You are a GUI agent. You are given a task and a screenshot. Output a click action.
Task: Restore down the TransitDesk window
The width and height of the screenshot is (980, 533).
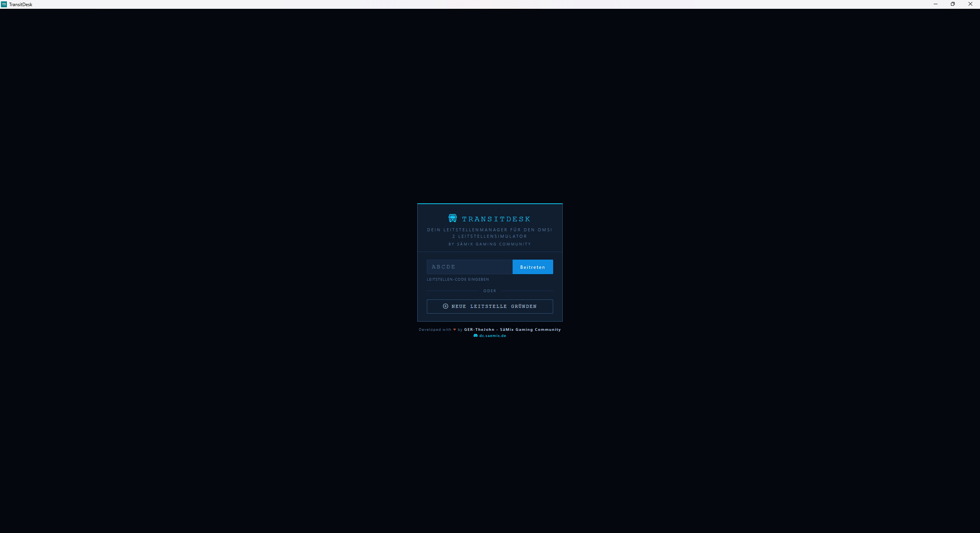pos(953,4)
